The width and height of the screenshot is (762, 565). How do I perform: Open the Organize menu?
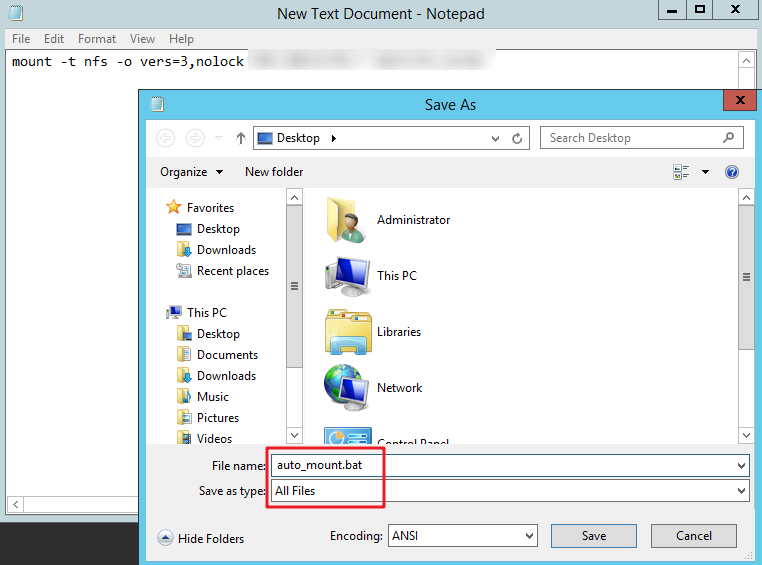click(x=191, y=172)
